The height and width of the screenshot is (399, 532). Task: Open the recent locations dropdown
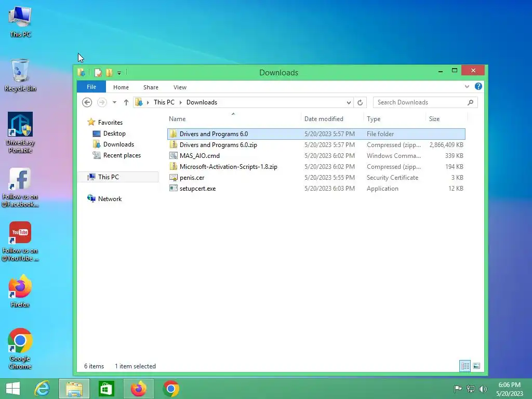point(115,102)
